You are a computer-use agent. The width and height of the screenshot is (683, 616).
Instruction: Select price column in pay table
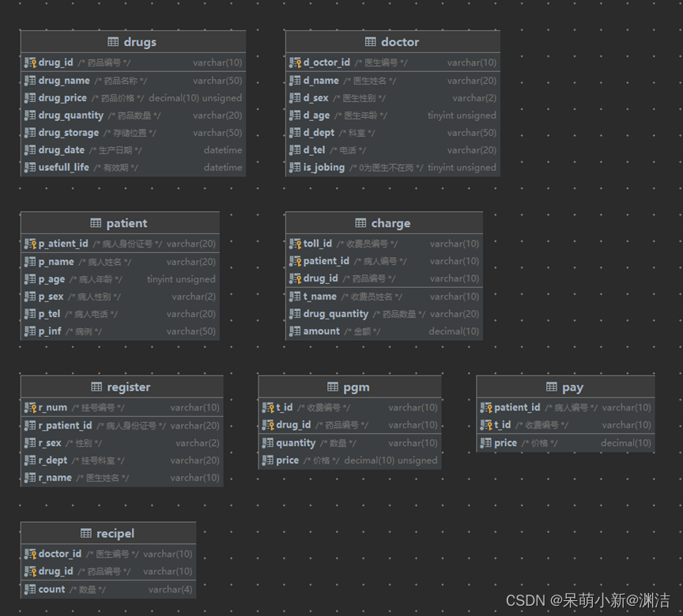(x=506, y=443)
